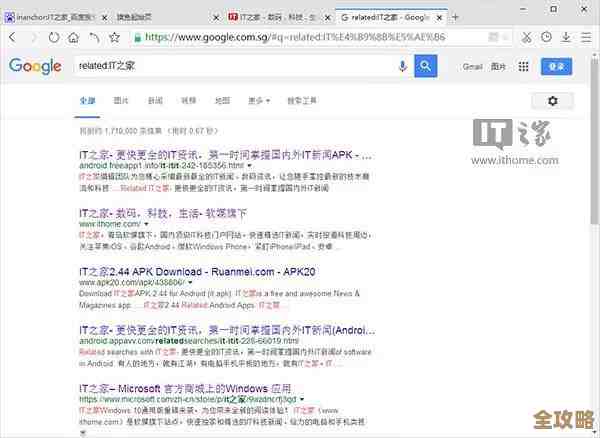The height and width of the screenshot is (438, 600).
Task: Switch to 视频 video results
Action: [x=189, y=101]
